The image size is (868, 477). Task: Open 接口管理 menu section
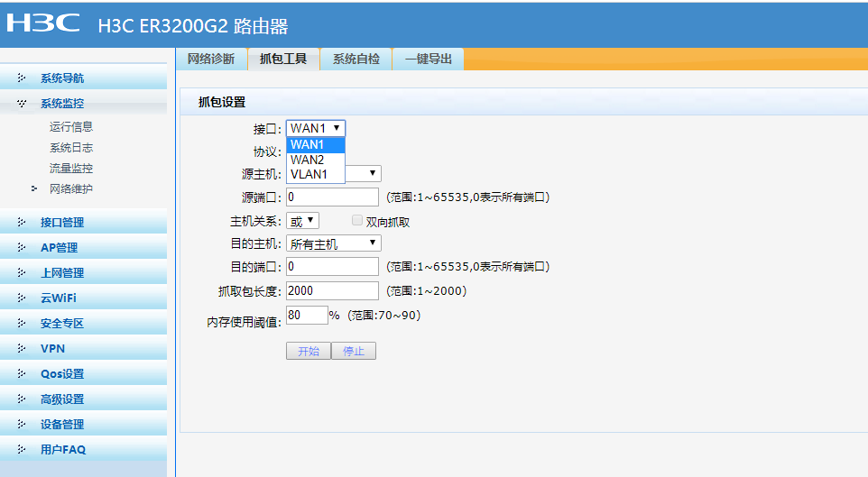pyautogui.click(x=83, y=222)
